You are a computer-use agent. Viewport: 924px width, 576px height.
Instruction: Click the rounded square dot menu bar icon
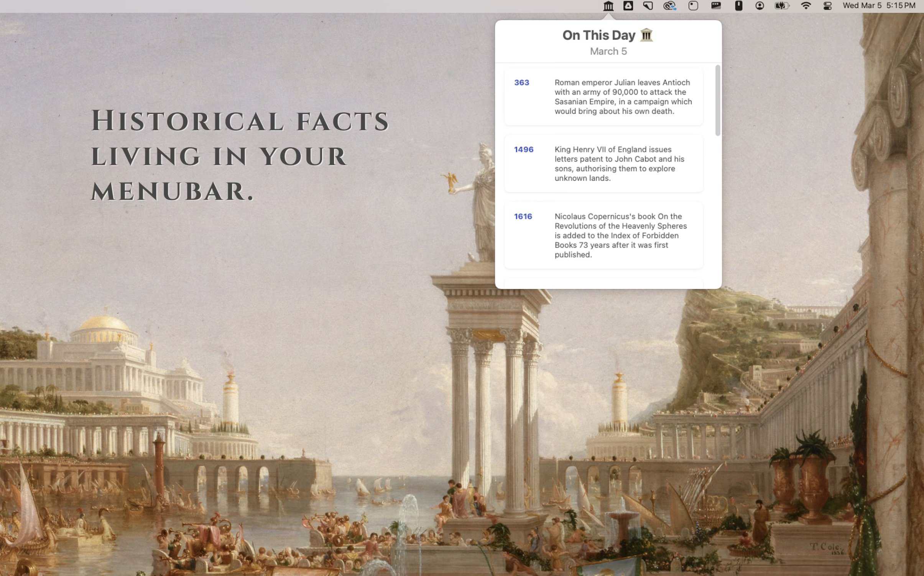(693, 6)
